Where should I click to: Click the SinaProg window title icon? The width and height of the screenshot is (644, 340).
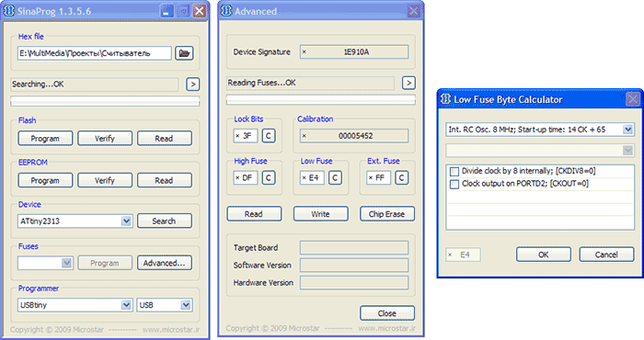pos(9,11)
